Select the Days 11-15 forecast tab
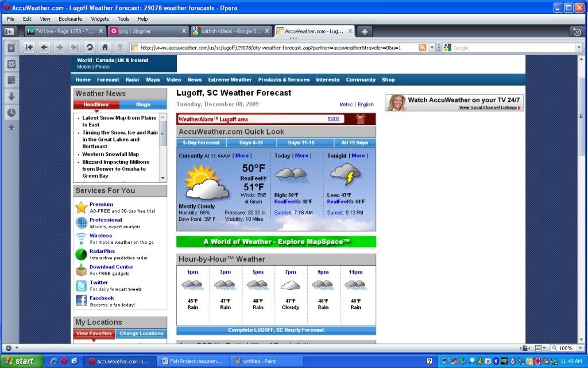This screenshot has height=368, width=588. click(x=301, y=143)
